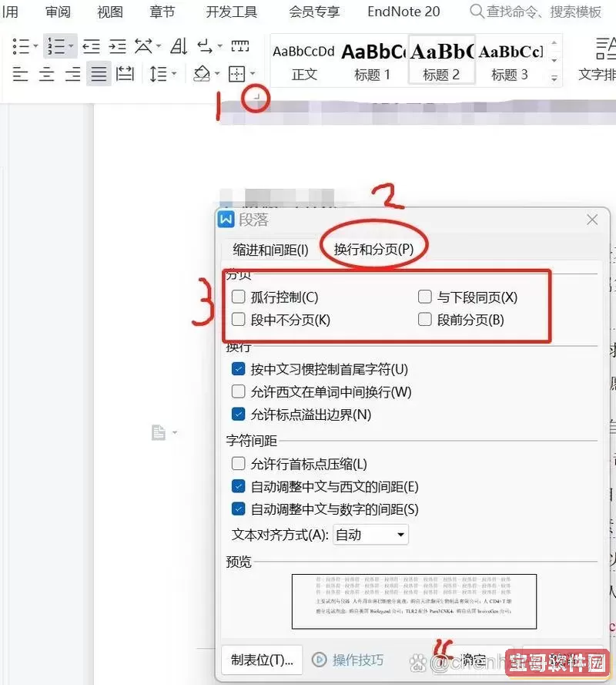This screenshot has height=685, width=616.
Task: Click the page margin document icon
Action: pos(159,432)
